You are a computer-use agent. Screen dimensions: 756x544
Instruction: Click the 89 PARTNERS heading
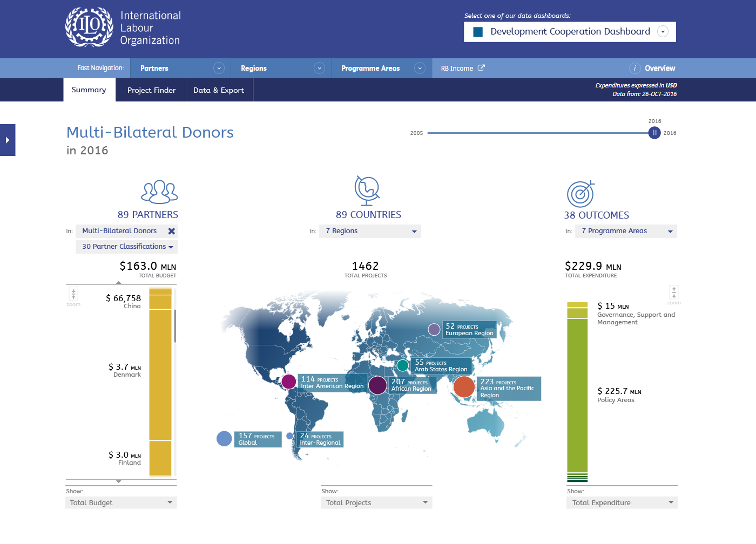(148, 215)
